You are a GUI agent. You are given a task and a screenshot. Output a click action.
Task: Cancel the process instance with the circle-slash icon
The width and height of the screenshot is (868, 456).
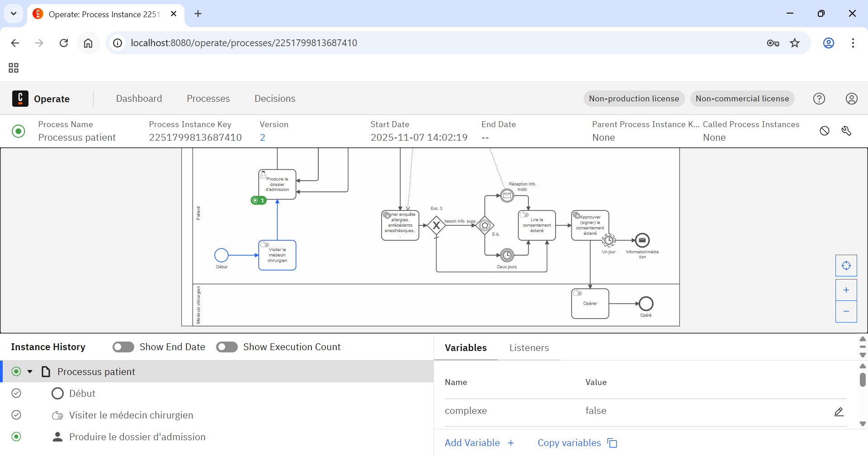click(x=825, y=131)
